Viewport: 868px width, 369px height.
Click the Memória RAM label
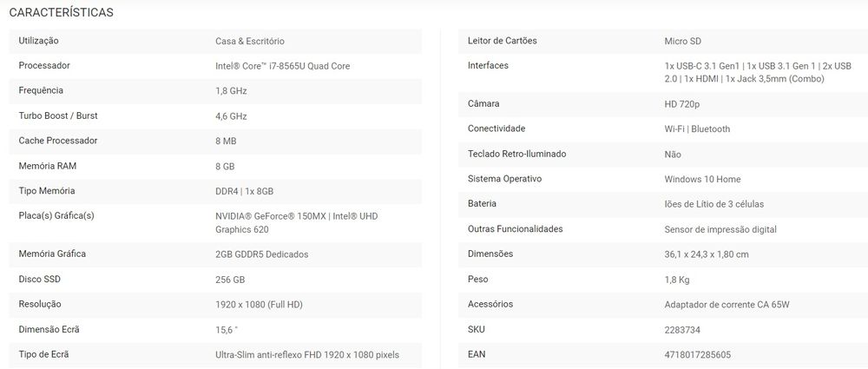[46, 166]
